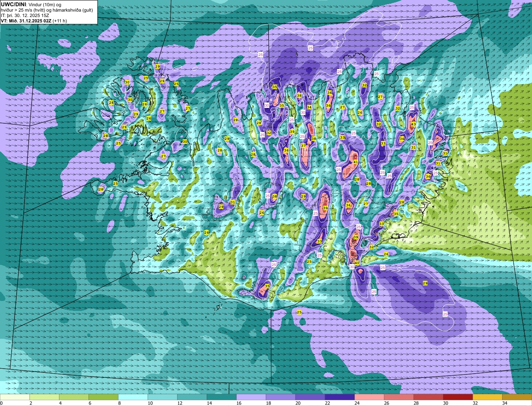Choose the 22–24 m/s dark indigo legend swatch
Viewport: 532px width, 406px height.
click(x=340, y=397)
